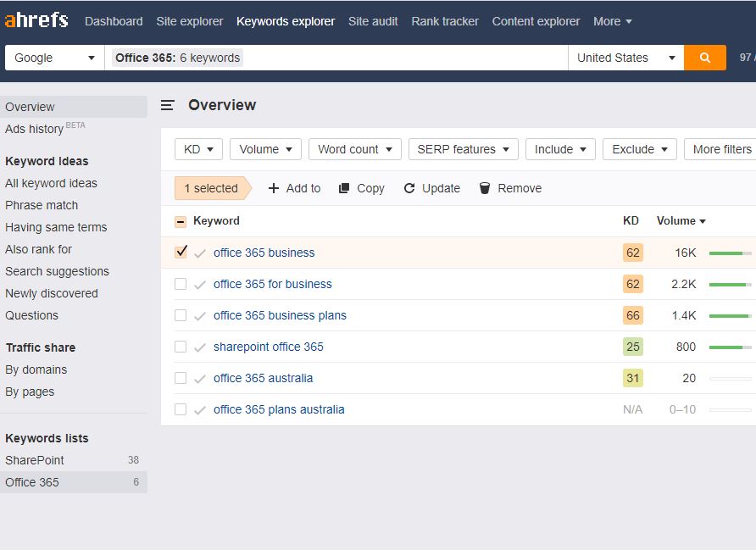756x550 pixels.
Task: Select Overview in the left sidebar
Action: pos(74,107)
